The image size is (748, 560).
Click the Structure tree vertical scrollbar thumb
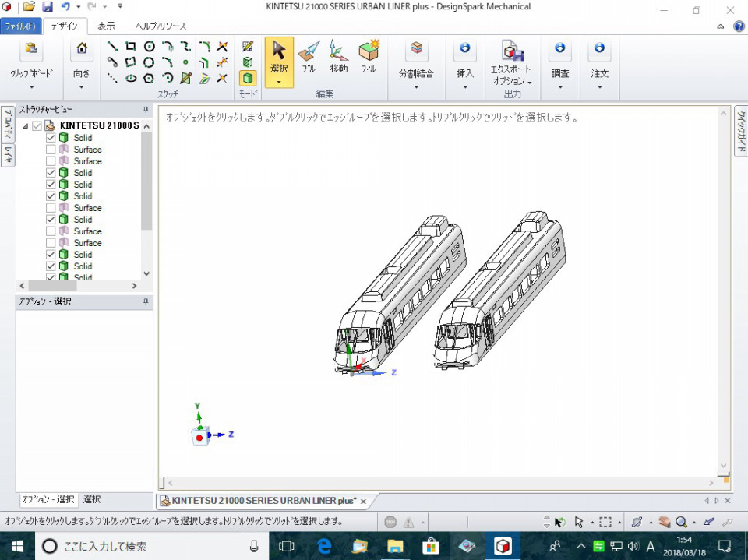(x=146, y=181)
